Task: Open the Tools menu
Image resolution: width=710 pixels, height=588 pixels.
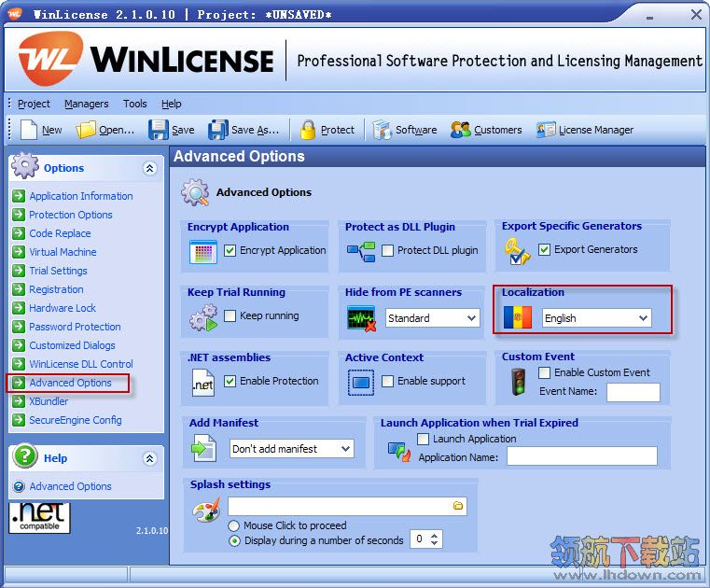Action: [135, 104]
